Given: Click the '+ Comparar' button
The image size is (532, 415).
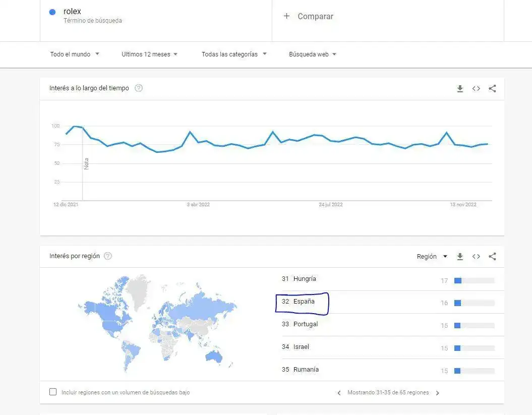Looking at the screenshot, I should tap(309, 16).
